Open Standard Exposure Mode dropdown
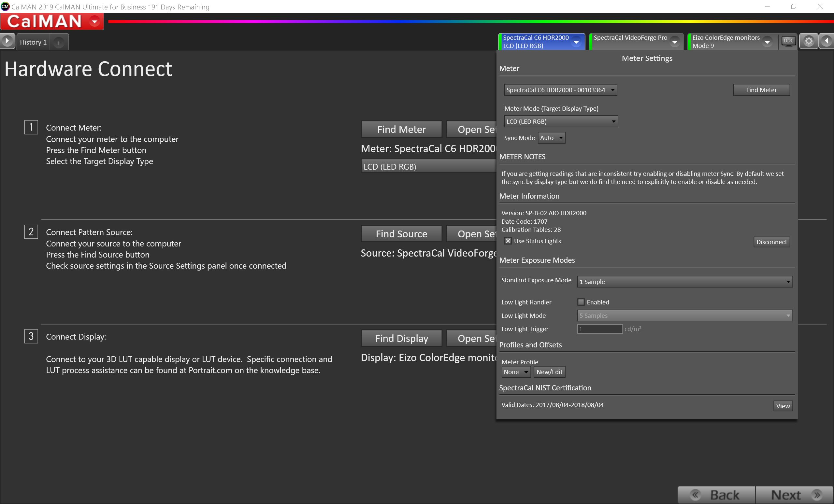 [x=684, y=281]
